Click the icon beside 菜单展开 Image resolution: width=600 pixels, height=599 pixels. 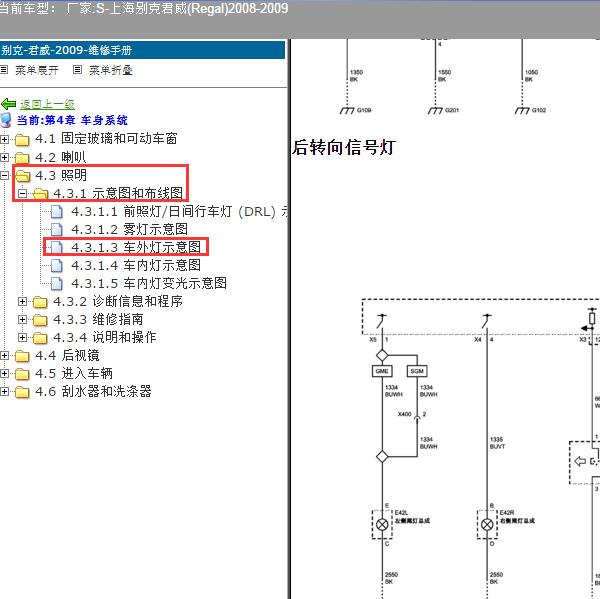click(4, 70)
